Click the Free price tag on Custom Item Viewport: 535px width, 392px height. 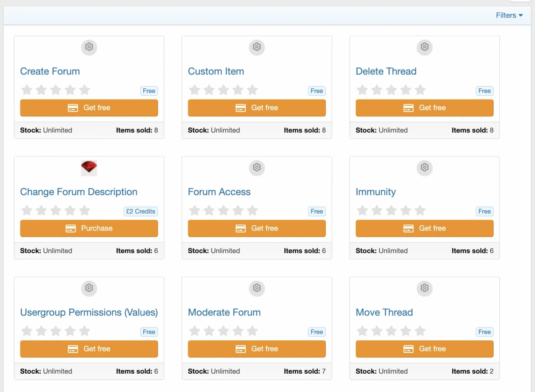pyautogui.click(x=317, y=91)
